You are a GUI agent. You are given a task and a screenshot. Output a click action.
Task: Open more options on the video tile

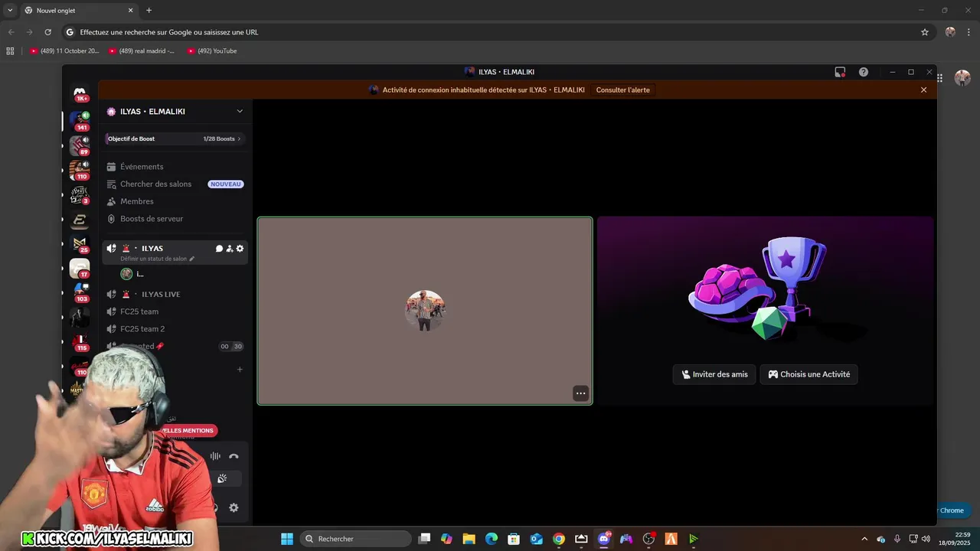[x=580, y=393]
